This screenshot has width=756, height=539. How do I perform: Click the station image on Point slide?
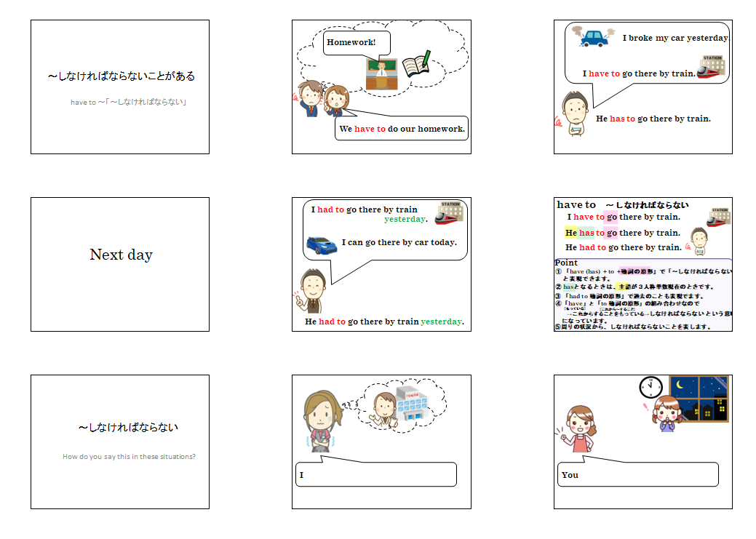pyautogui.click(x=719, y=217)
